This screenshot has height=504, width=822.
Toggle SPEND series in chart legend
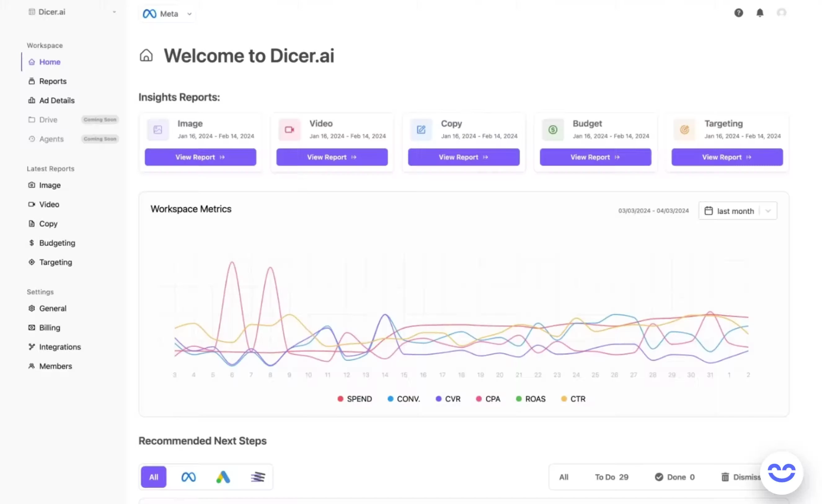pos(354,399)
